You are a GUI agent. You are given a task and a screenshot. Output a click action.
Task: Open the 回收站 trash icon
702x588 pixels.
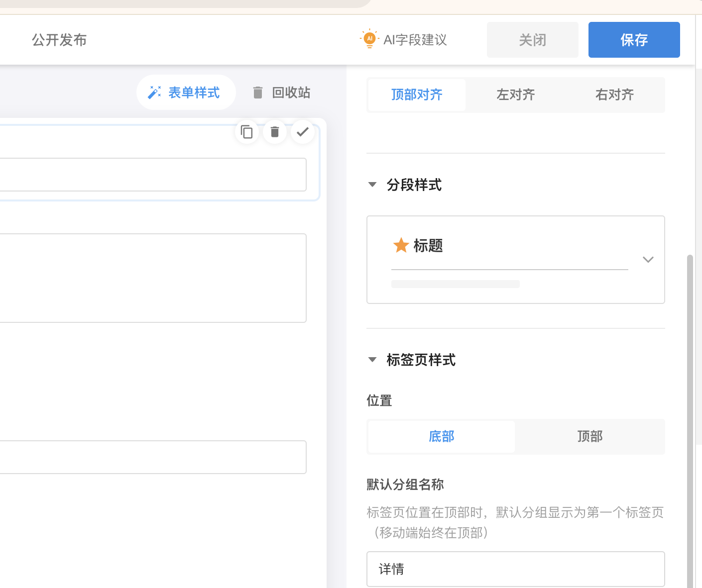[x=258, y=92]
